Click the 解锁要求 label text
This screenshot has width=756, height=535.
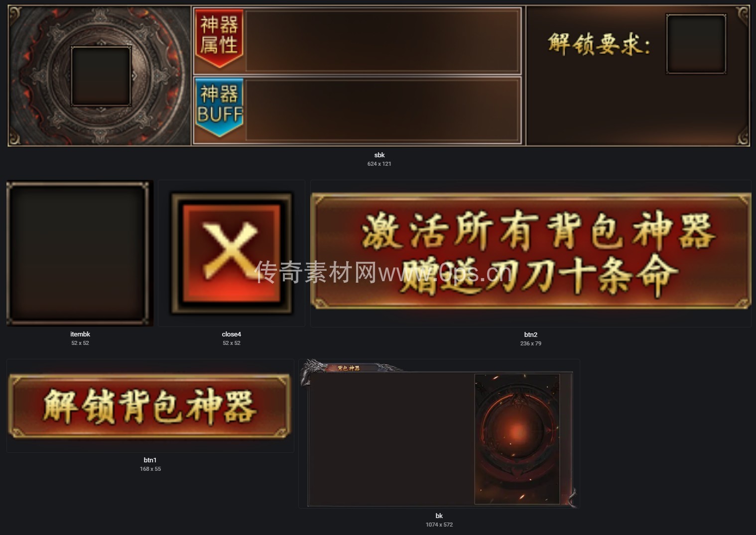599,44
